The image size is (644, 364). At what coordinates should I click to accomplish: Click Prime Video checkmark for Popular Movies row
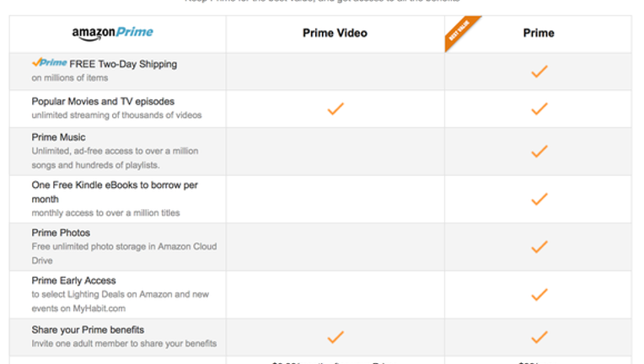[x=335, y=109]
